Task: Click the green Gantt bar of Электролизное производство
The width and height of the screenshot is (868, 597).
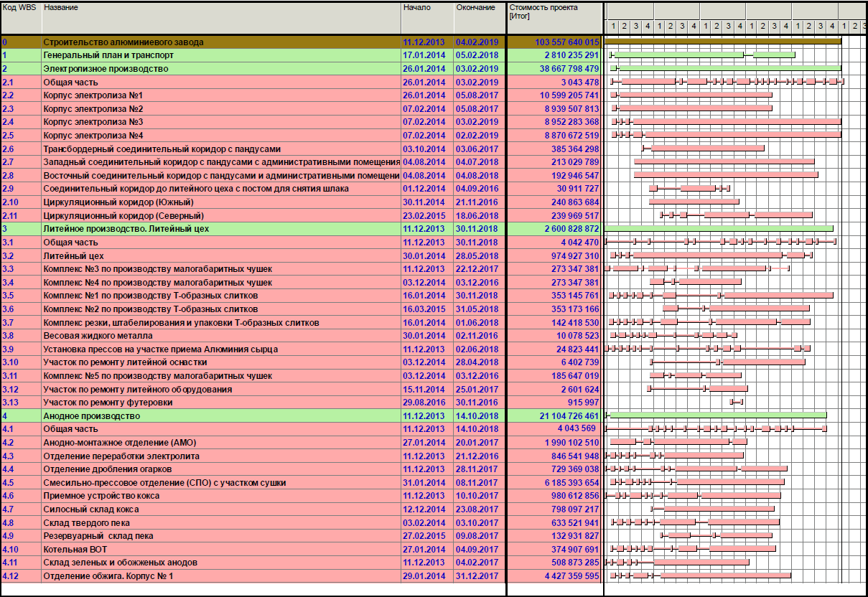Action: tap(727, 68)
